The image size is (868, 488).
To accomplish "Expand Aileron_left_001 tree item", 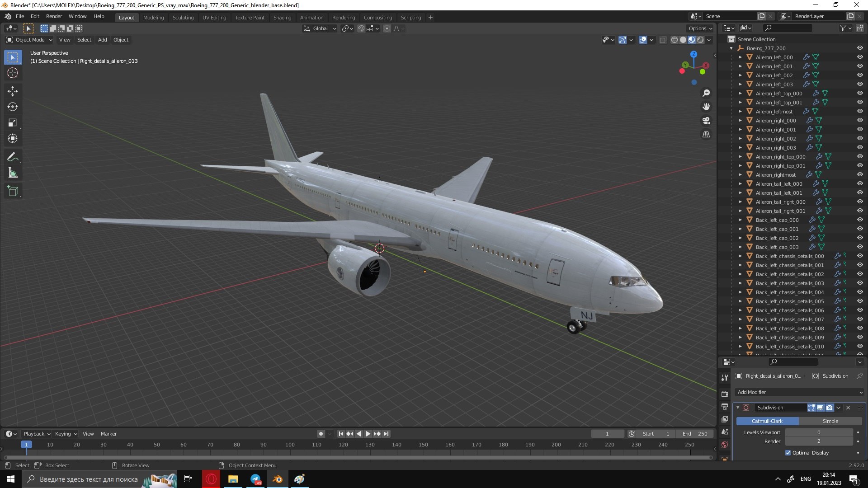I will [x=741, y=66].
